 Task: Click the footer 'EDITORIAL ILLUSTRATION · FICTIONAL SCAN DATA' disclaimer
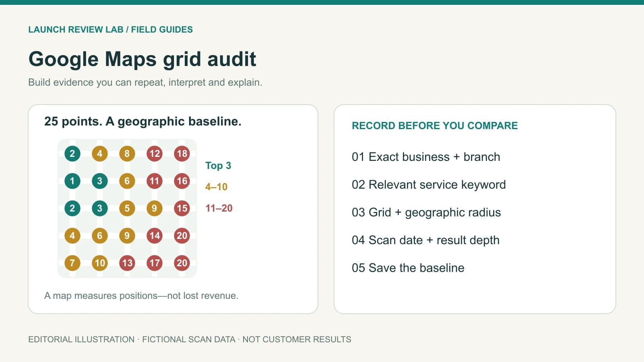coord(190,339)
